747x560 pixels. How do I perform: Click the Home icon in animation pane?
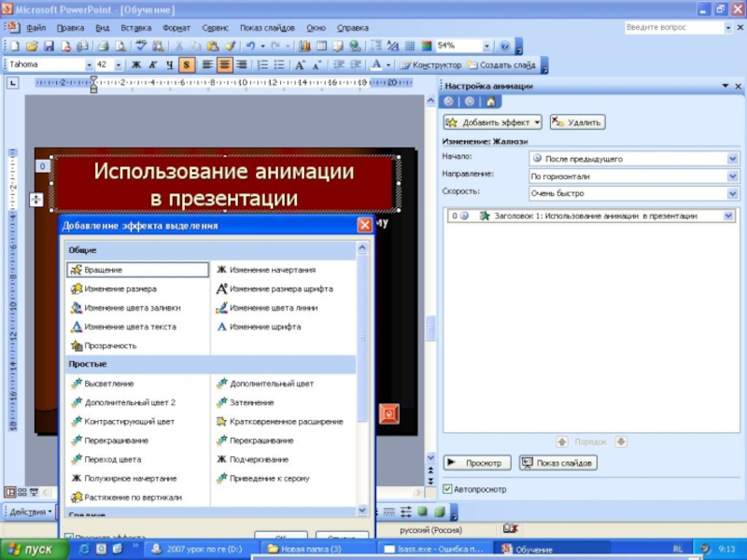(x=490, y=102)
